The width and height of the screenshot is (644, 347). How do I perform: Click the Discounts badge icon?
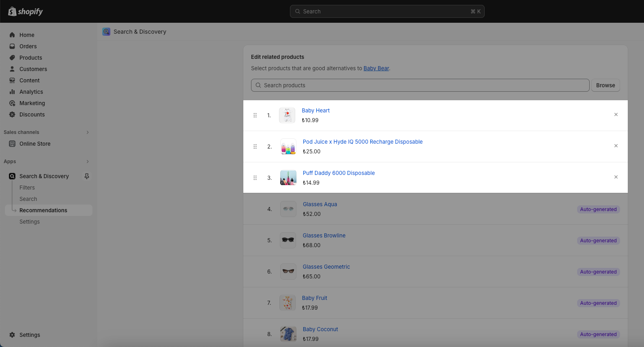pos(12,114)
